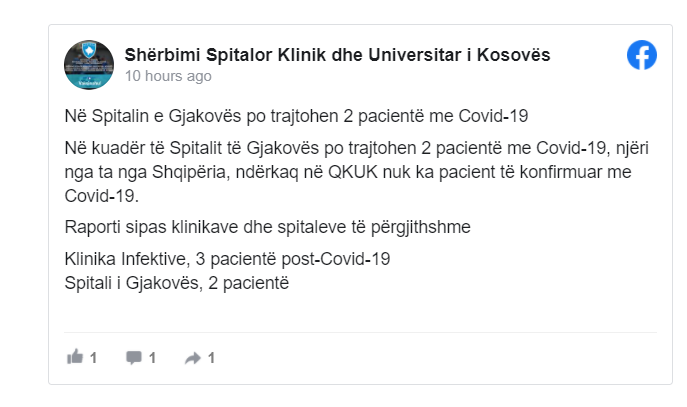This screenshot has width=687, height=407.
Task: Click the Facebook logo icon
Action: point(641,56)
